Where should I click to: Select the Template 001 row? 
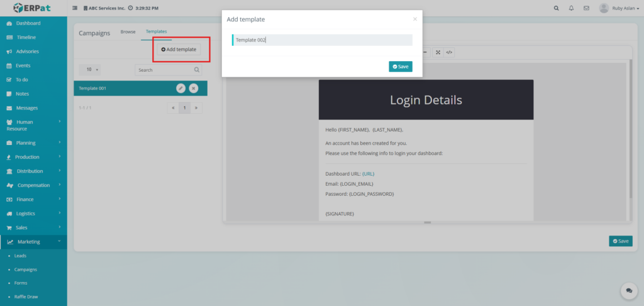tap(140, 88)
